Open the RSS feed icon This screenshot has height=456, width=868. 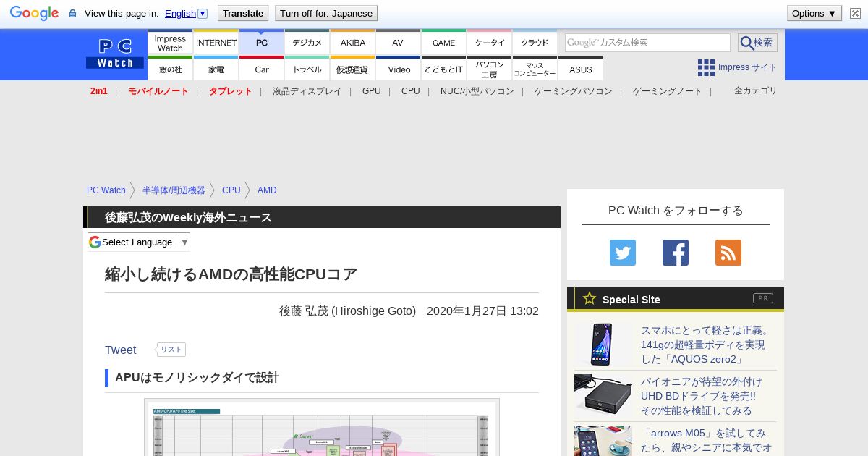(x=728, y=253)
